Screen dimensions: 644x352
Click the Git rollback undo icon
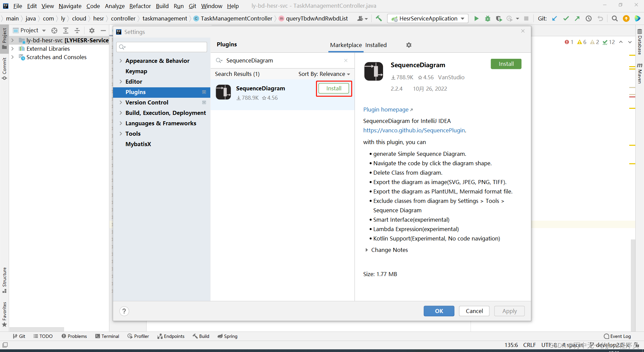click(x=600, y=18)
